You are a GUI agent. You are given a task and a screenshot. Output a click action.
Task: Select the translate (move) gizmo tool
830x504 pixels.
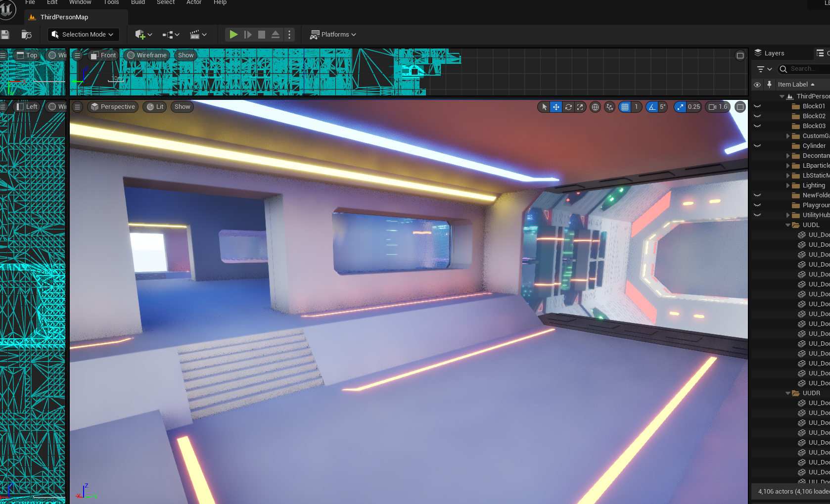pyautogui.click(x=556, y=107)
